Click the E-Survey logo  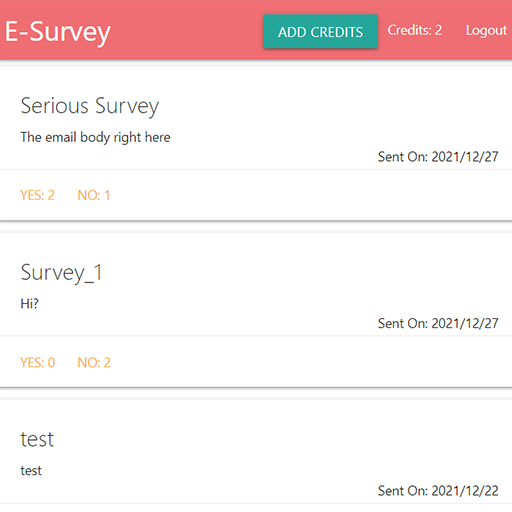click(58, 32)
